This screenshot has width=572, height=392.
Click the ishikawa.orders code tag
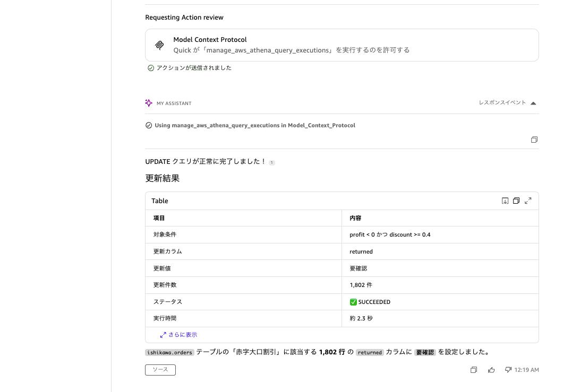tap(169, 352)
